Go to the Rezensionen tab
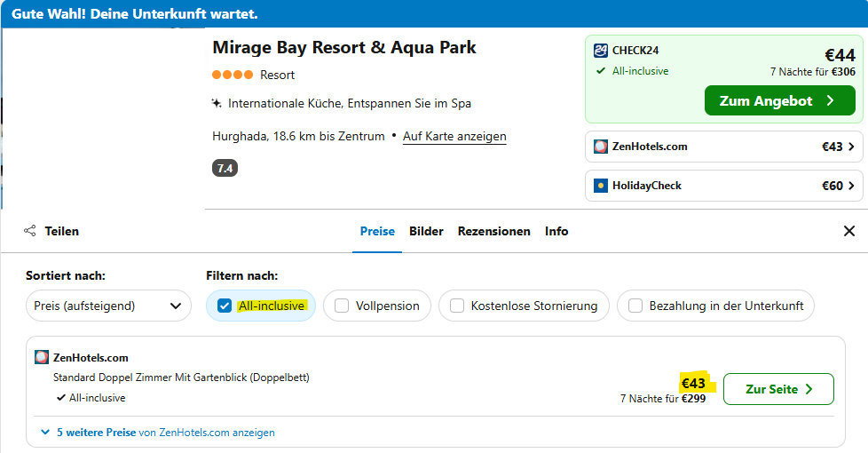 click(x=493, y=231)
